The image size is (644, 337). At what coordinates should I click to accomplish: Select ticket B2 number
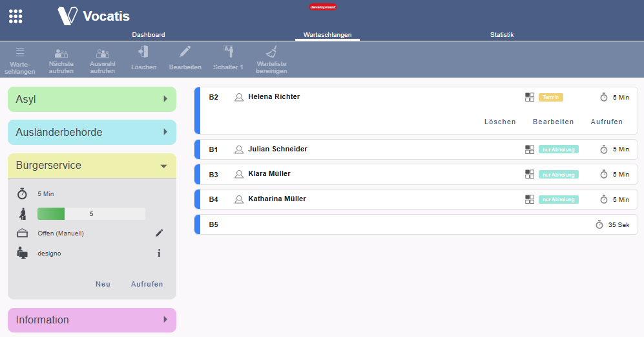coord(213,97)
